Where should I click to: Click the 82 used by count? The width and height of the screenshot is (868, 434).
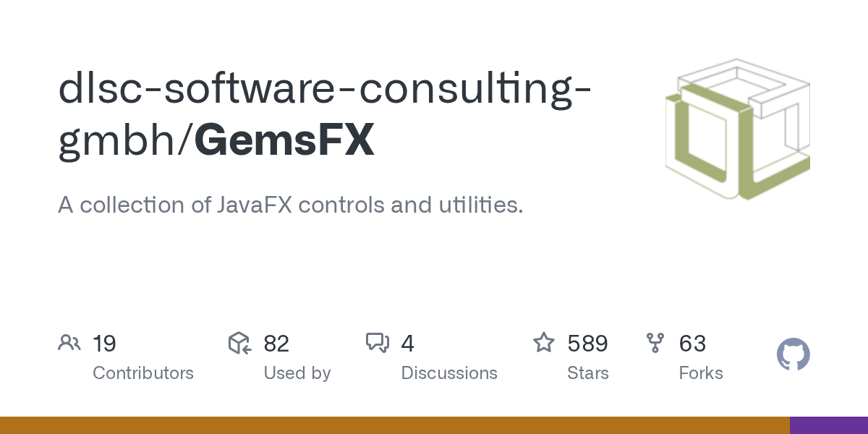click(276, 344)
